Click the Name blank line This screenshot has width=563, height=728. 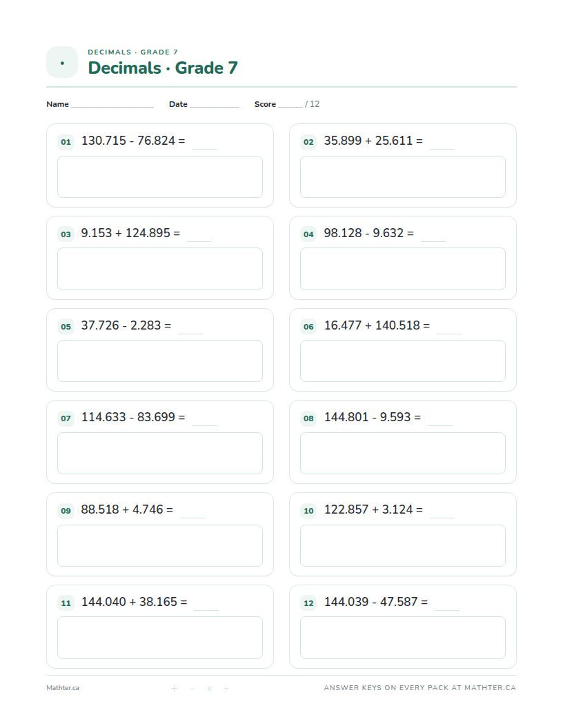(112, 106)
